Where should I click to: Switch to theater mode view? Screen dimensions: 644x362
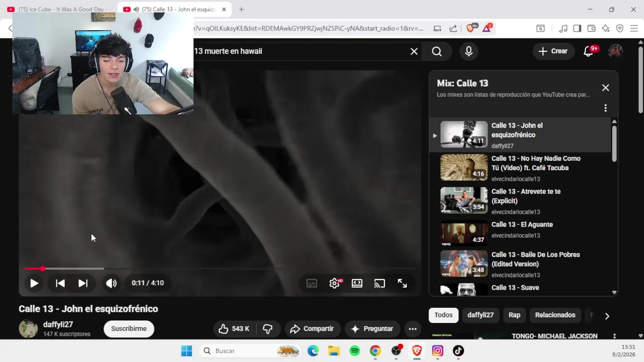click(357, 283)
